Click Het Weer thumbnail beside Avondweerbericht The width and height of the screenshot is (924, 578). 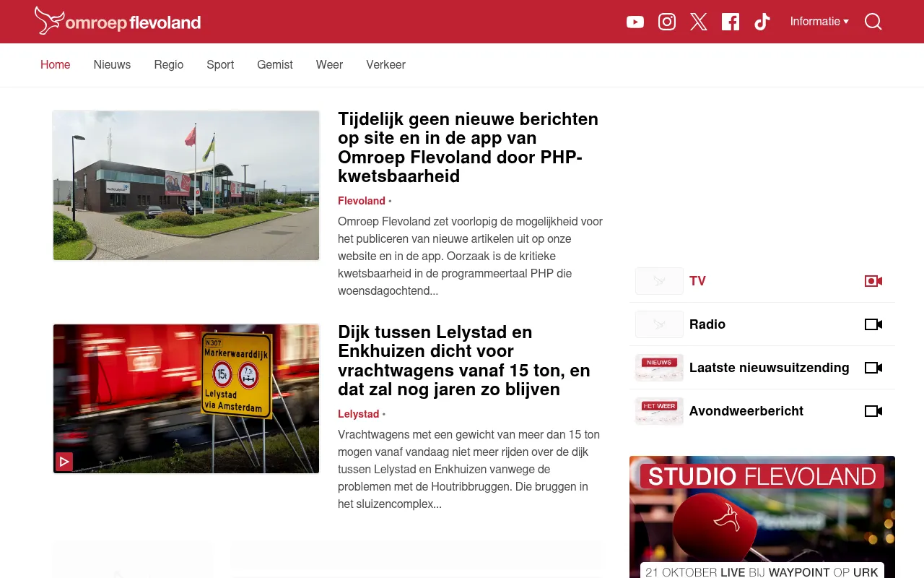[659, 411]
